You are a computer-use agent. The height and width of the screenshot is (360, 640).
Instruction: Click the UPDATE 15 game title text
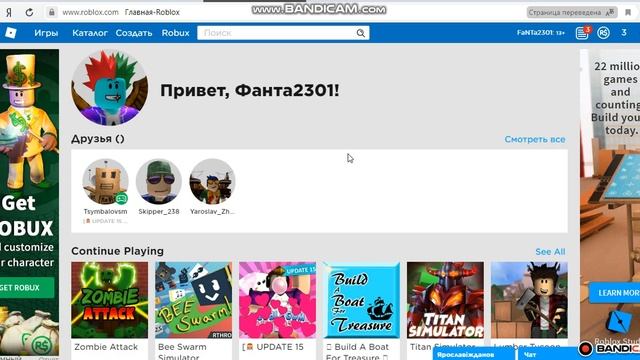coord(273,347)
